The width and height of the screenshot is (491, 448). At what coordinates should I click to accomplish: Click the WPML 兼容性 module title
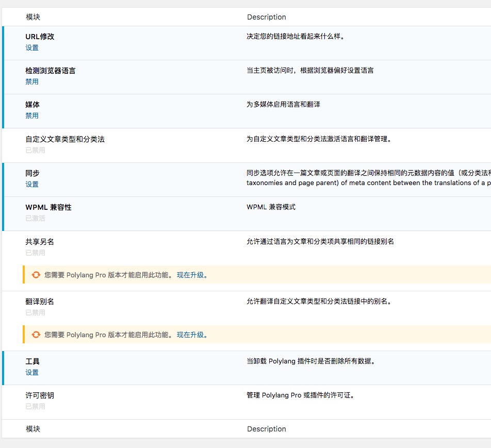click(x=50, y=207)
